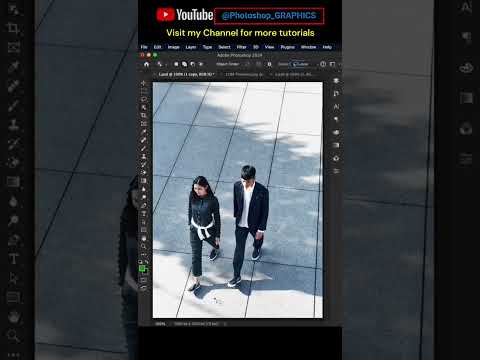Open the Filter menu
The height and width of the screenshot is (360, 480).
coord(241,47)
